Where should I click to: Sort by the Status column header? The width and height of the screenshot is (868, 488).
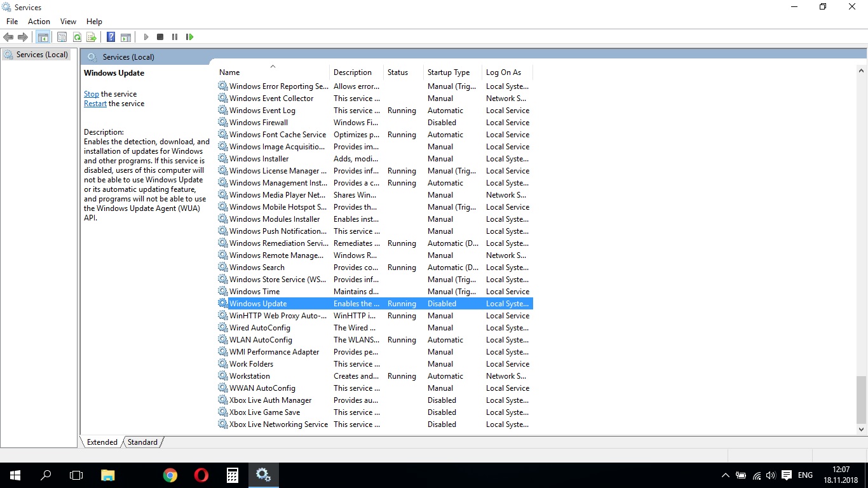click(403, 72)
